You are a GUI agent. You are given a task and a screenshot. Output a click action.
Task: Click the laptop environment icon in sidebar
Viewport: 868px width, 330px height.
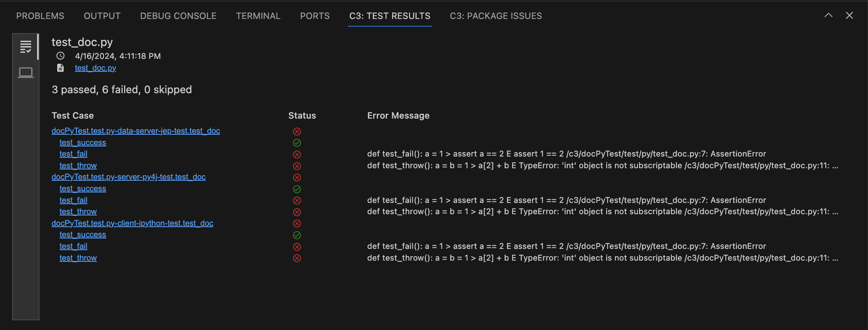pyautogui.click(x=25, y=73)
